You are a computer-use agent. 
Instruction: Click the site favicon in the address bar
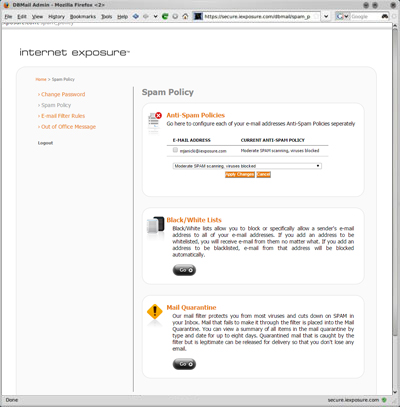(198, 16)
